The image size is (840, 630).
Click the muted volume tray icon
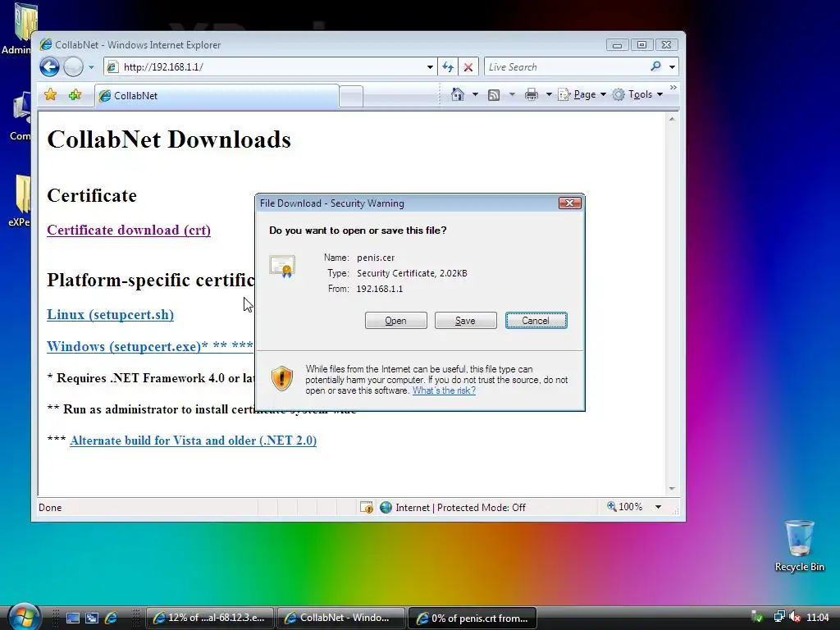pos(794,618)
